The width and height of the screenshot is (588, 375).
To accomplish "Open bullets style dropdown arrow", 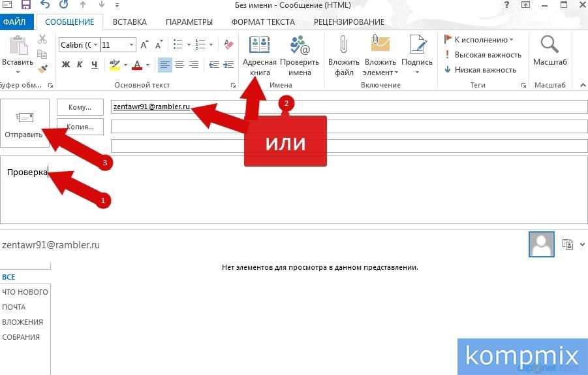I will [x=189, y=44].
